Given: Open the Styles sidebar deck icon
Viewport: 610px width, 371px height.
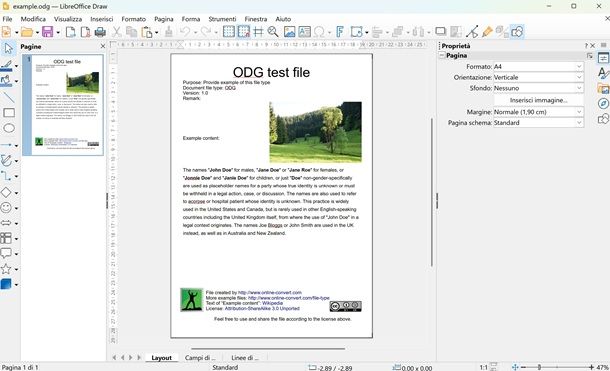Looking at the screenshot, I should (603, 73).
